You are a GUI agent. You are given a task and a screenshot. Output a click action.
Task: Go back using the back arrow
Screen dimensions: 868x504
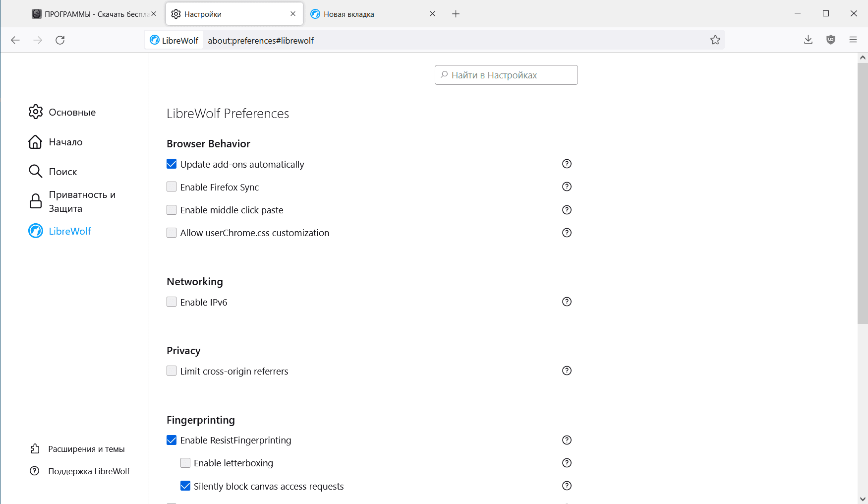[x=15, y=40]
